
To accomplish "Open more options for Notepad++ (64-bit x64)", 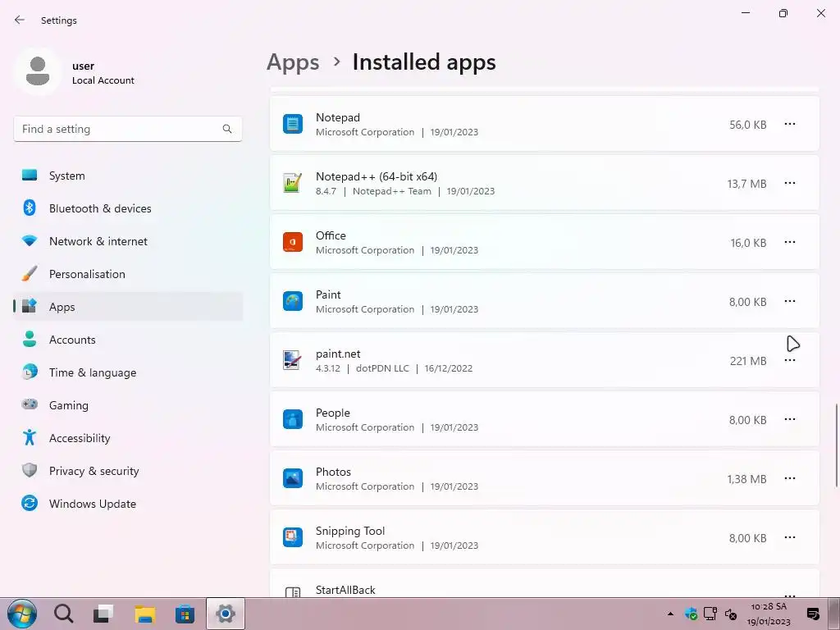I will [790, 183].
